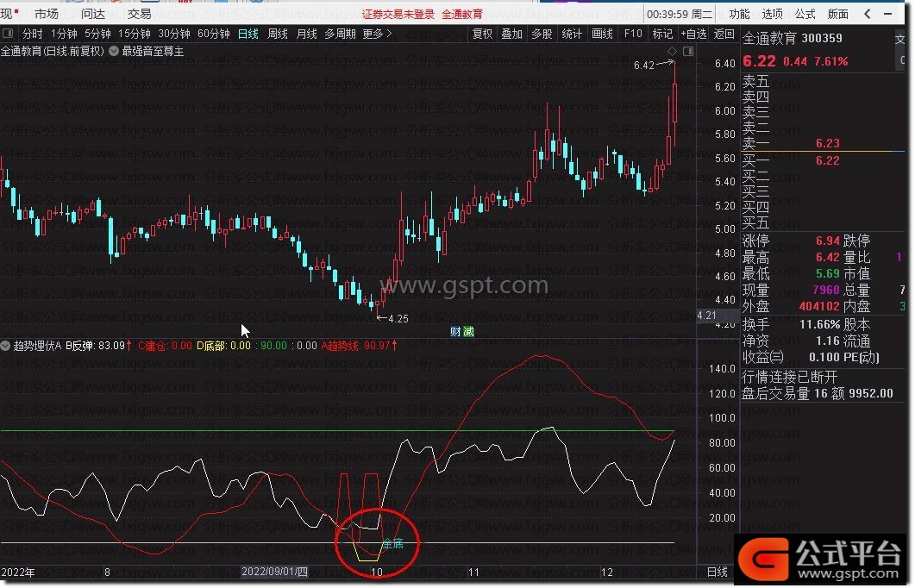Click the back arrow in title bar
This screenshot has width=915, height=588.
coord(868,14)
